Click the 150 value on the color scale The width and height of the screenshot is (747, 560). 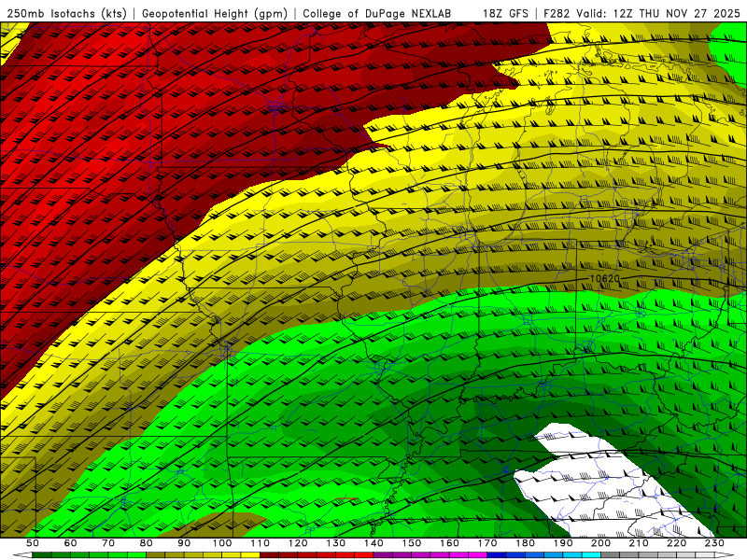pyautogui.click(x=412, y=543)
